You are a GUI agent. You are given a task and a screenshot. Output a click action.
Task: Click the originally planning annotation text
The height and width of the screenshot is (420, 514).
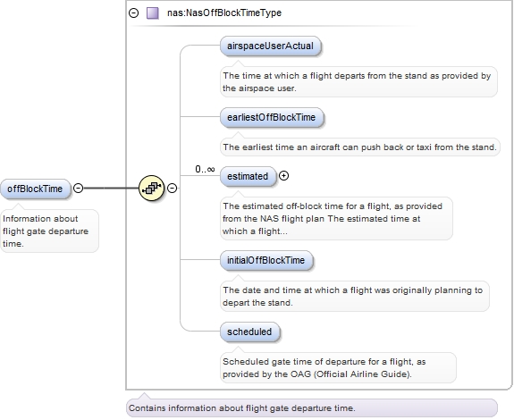tap(355, 296)
